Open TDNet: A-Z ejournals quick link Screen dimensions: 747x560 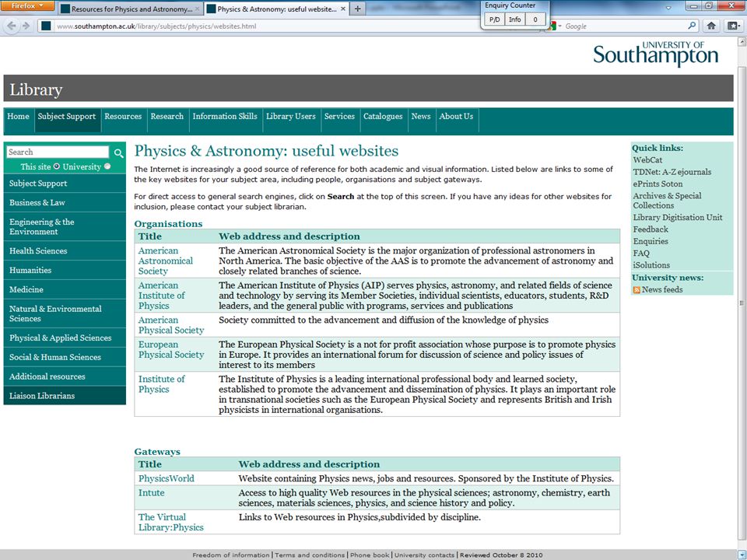(672, 172)
